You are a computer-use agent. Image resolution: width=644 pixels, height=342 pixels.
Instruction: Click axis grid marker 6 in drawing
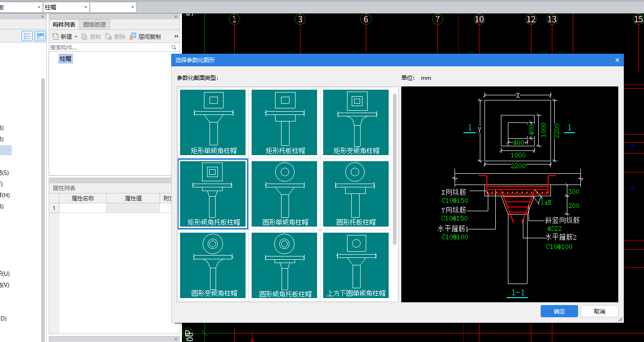366,19
